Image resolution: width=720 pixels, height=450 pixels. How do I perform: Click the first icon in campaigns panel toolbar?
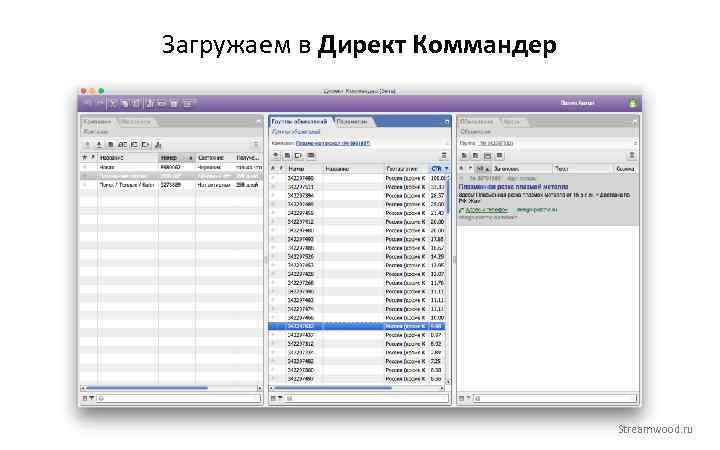point(87,145)
